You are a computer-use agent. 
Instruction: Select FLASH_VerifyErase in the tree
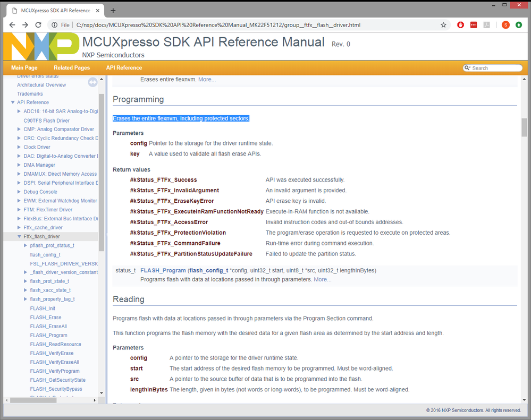pos(52,353)
